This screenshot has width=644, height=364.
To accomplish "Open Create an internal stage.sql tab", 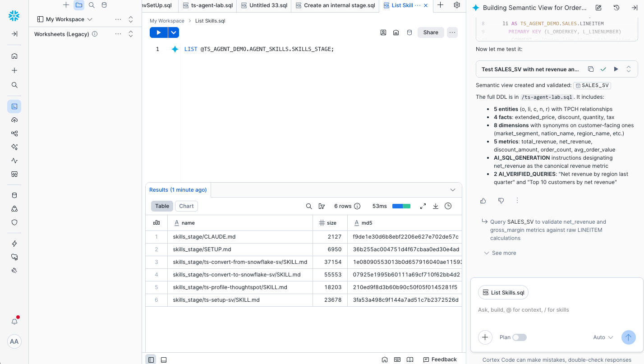I will 335,5.
